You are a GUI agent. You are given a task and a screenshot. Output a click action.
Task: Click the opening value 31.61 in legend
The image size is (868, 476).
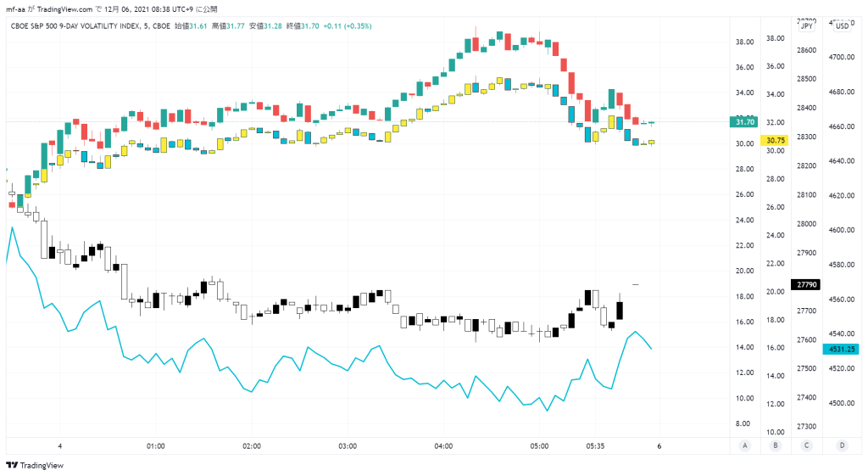point(198,26)
